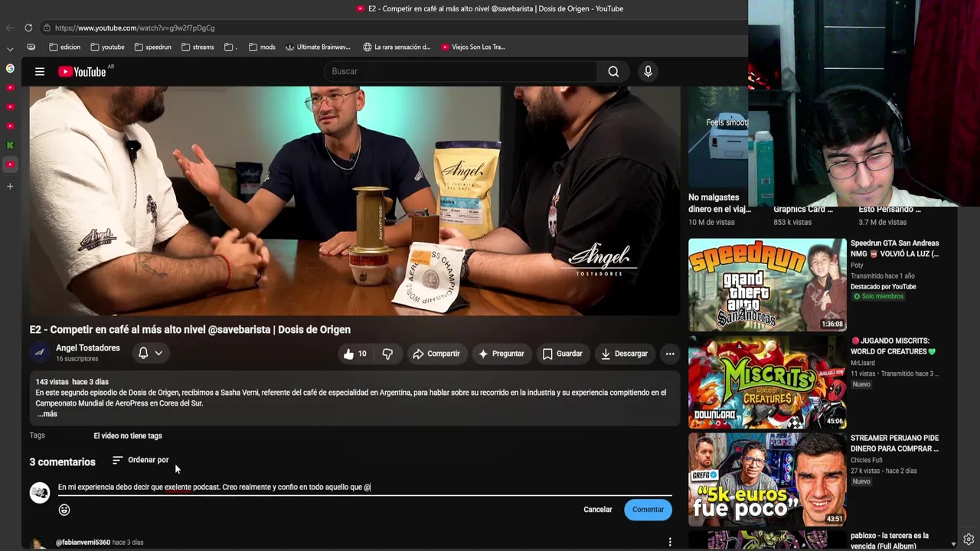
Task: Open the streams bookmarks folder
Action: (x=198, y=47)
